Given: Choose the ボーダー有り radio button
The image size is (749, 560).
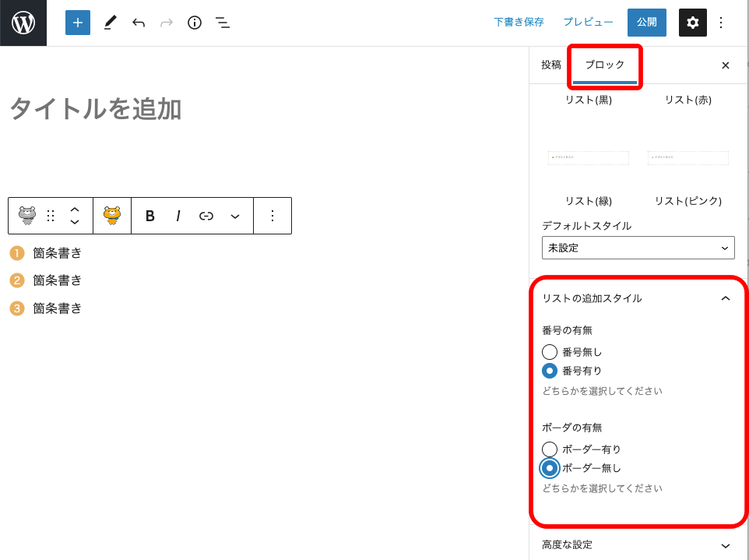Looking at the screenshot, I should point(550,449).
